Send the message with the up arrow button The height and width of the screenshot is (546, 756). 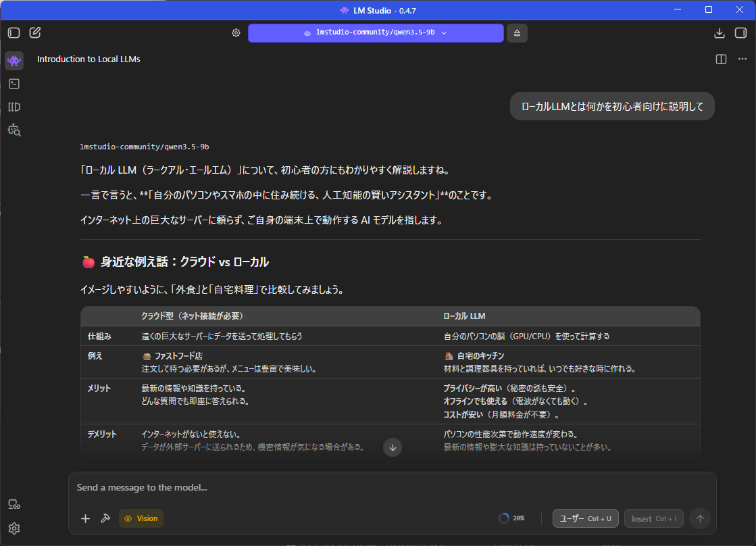[700, 518]
